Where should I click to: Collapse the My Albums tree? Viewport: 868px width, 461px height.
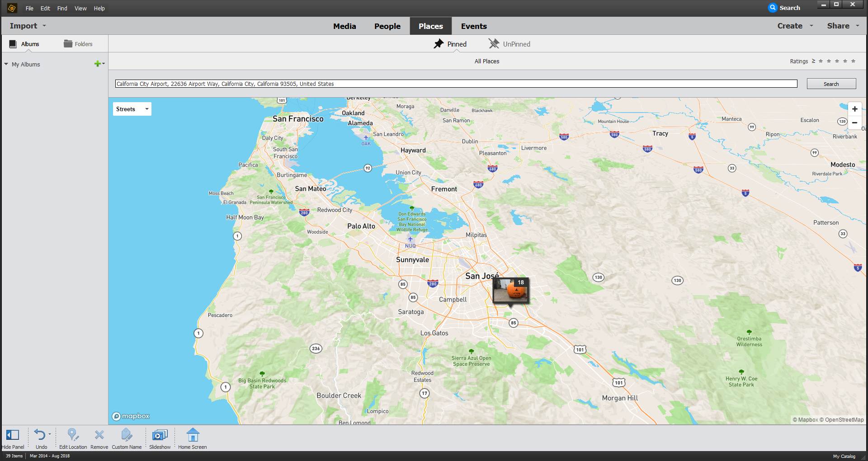tap(6, 64)
